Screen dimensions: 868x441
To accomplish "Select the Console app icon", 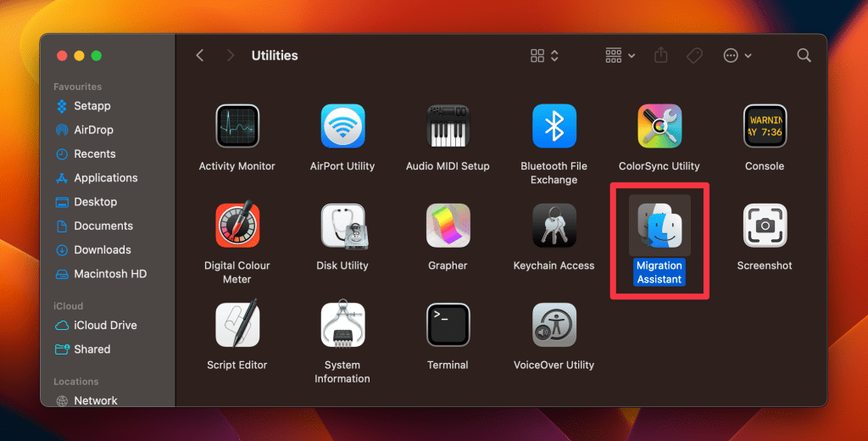I will [765, 126].
